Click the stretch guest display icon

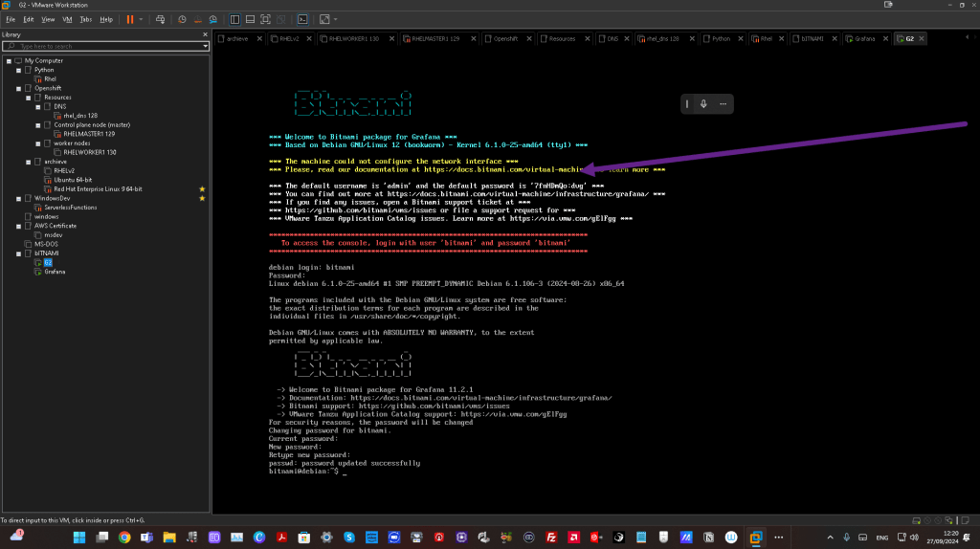(324, 19)
